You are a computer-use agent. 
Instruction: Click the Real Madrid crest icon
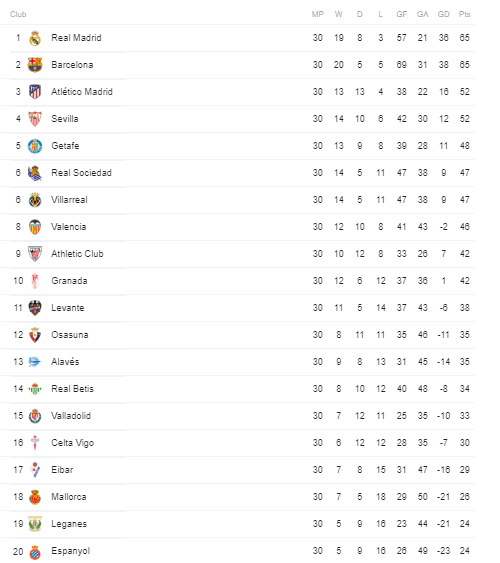click(x=35, y=38)
